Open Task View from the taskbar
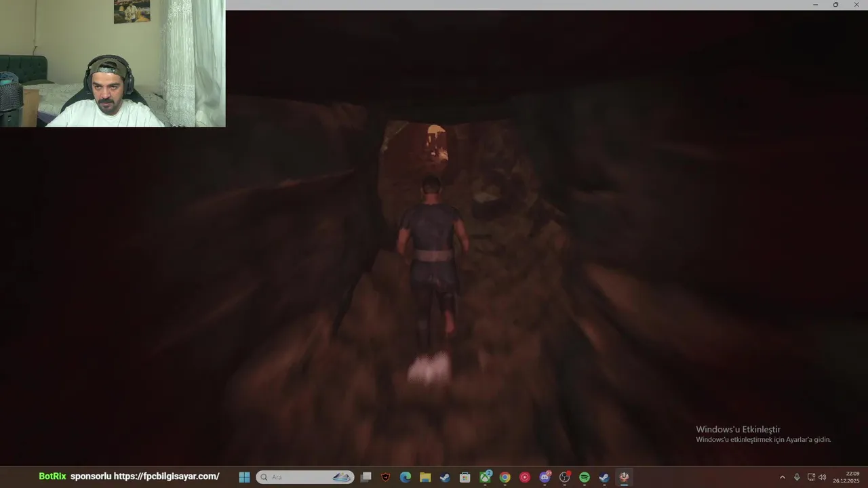Screen dimensions: 868x488 tap(366, 477)
